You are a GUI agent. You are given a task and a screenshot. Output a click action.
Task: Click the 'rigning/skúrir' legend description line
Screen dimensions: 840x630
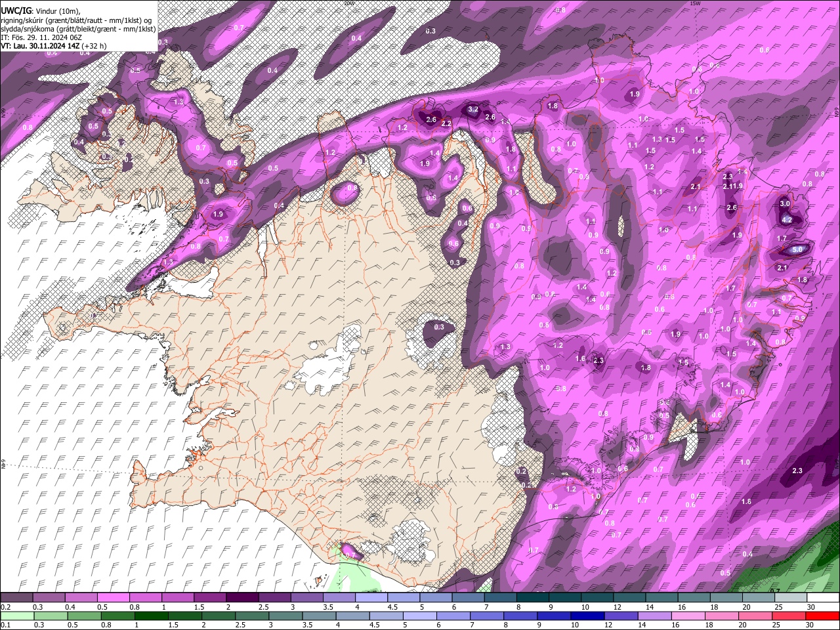click(x=76, y=20)
